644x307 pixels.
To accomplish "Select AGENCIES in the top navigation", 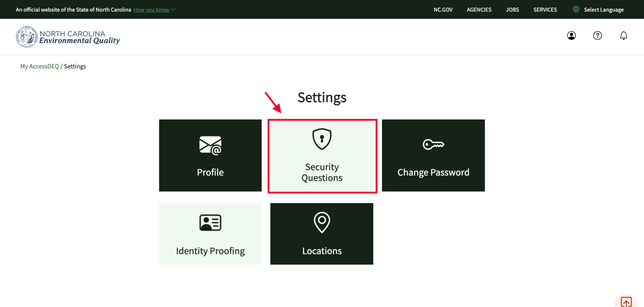I will coord(479,9).
